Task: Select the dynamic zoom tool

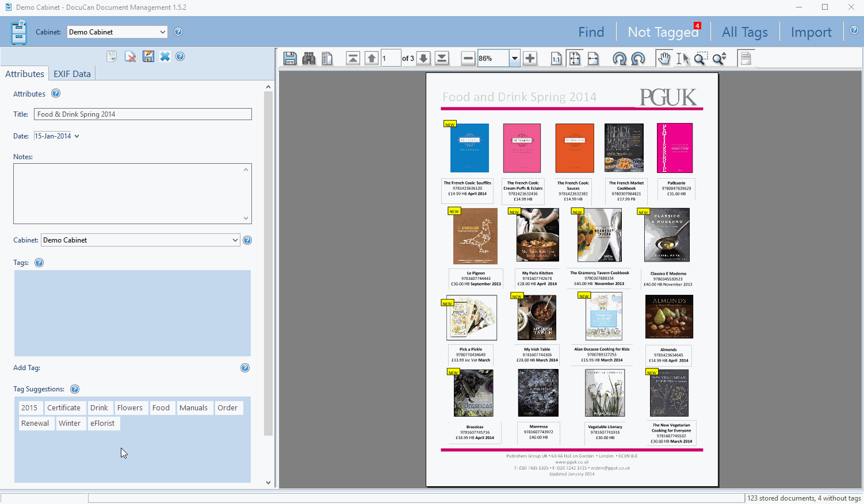Action: 719,58
